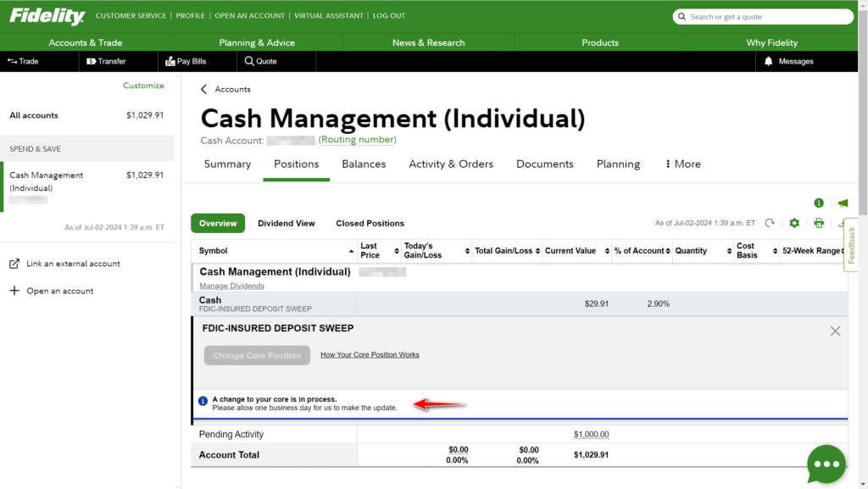Image resolution: width=868 pixels, height=489 pixels.
Task: Click the green info circle icon
Action: (x=819, y=203)
